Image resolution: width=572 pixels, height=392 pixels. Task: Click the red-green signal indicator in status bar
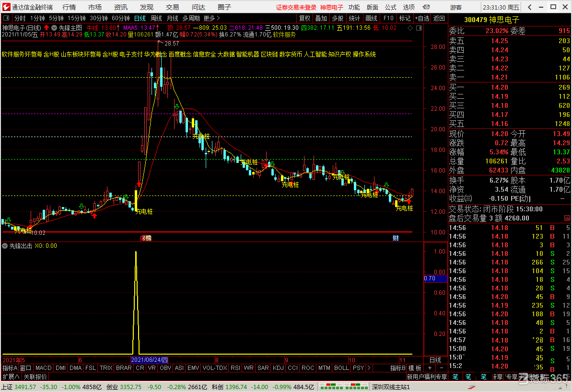click(343, 387)
